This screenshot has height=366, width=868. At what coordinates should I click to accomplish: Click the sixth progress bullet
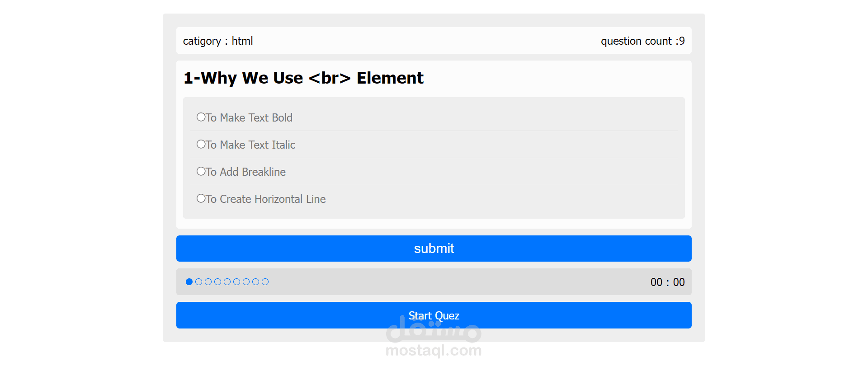(x=236, y=282)
